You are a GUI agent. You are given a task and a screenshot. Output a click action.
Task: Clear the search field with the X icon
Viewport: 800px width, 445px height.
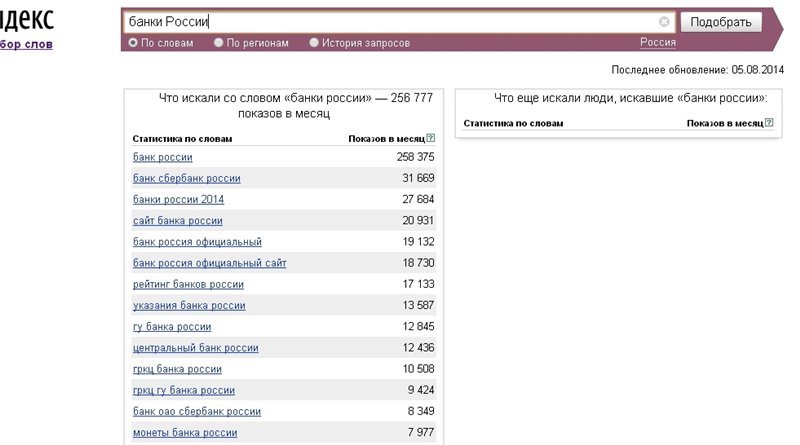point(665,21)
